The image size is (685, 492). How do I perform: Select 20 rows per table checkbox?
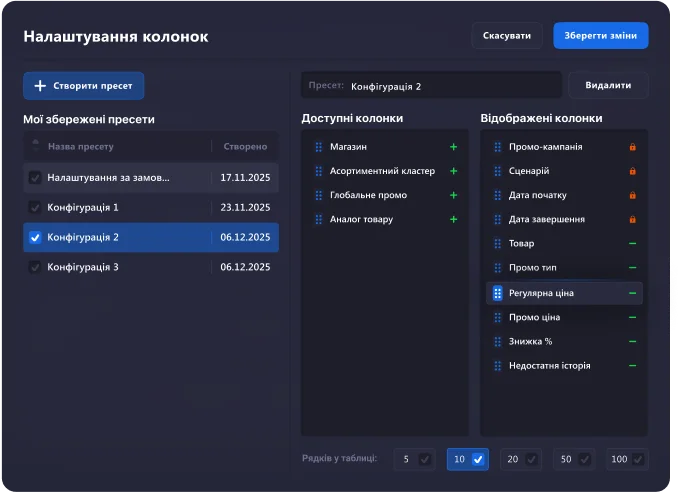532,459
